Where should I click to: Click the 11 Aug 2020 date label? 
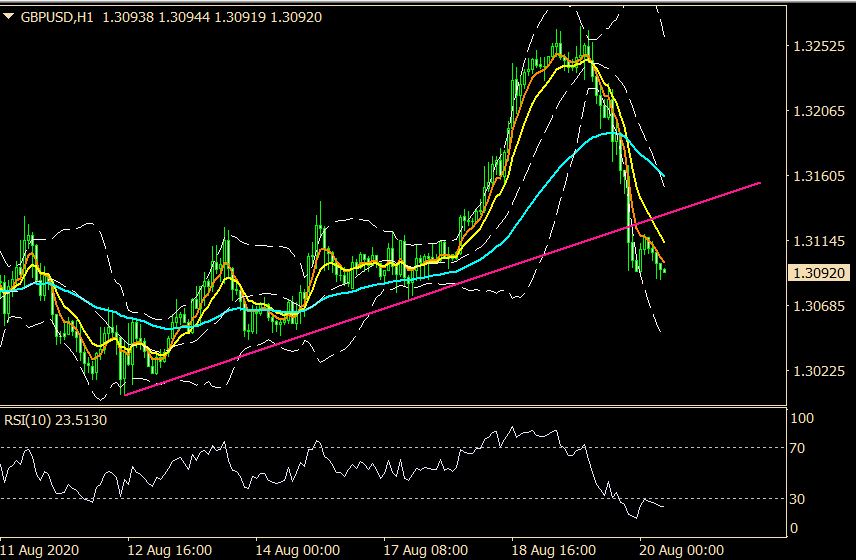click(40, 550)
